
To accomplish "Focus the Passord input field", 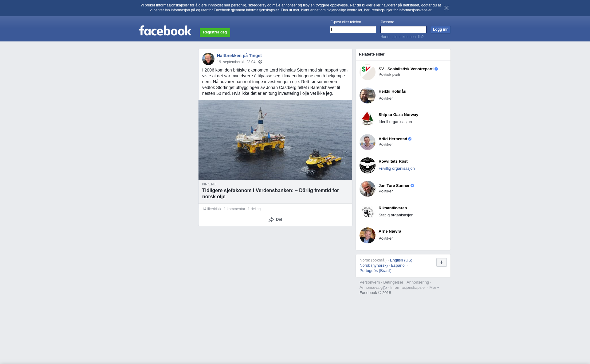I will tap(403, 29).
